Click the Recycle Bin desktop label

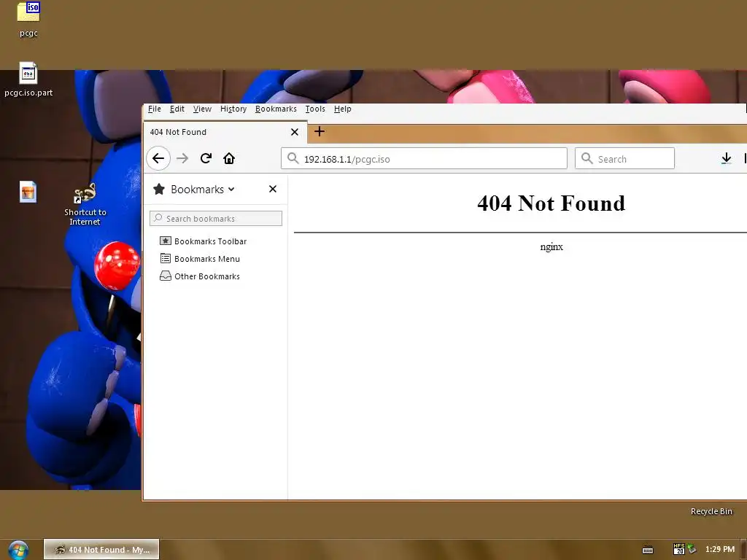click(711, 511)
